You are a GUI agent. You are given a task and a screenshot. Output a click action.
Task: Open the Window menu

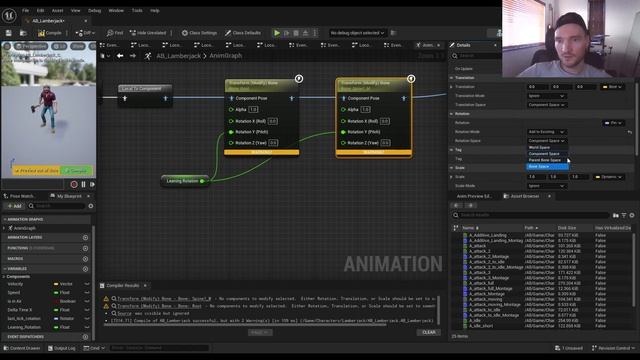(x=116, y=11)
